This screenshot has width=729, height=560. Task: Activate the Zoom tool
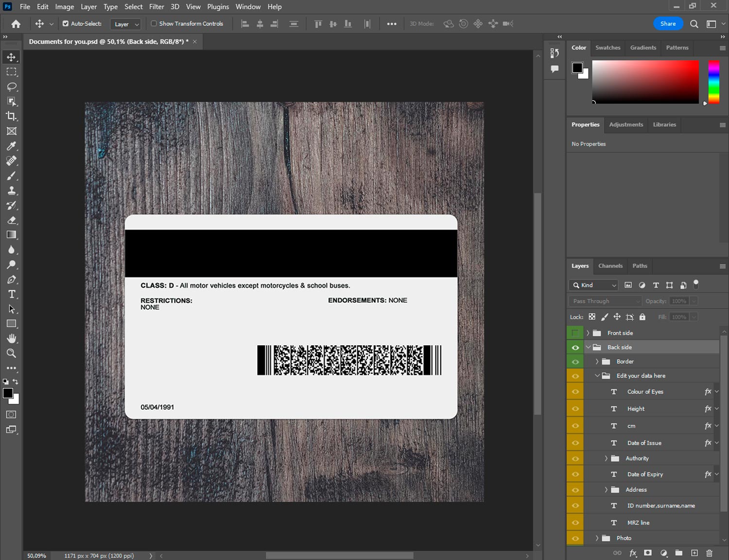12,353
